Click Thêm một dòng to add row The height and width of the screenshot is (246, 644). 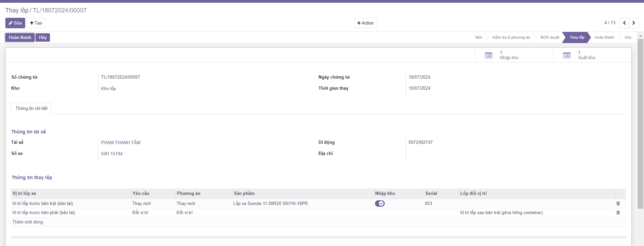point(28,222)
